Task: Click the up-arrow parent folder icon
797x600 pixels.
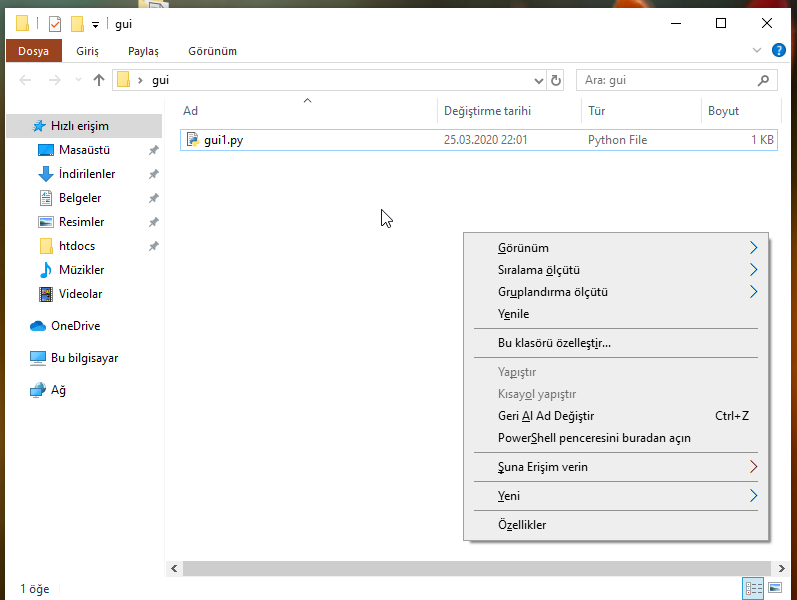Action: coord(99,80)
